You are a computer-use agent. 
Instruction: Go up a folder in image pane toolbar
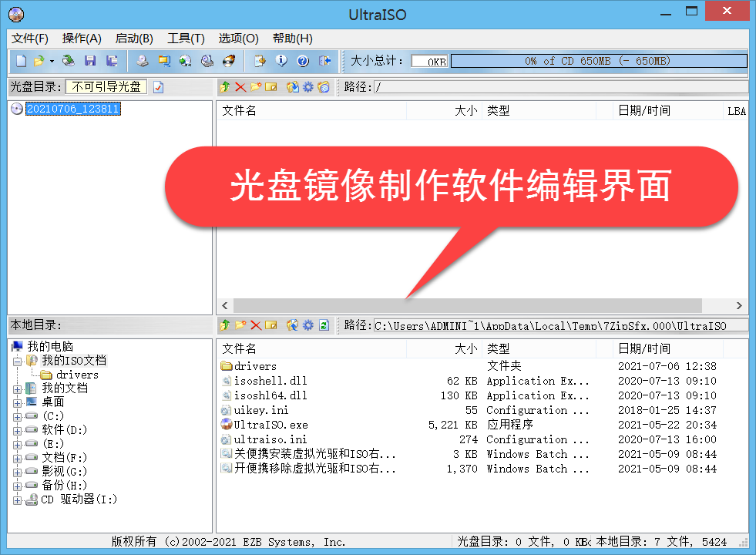point(225,87)
